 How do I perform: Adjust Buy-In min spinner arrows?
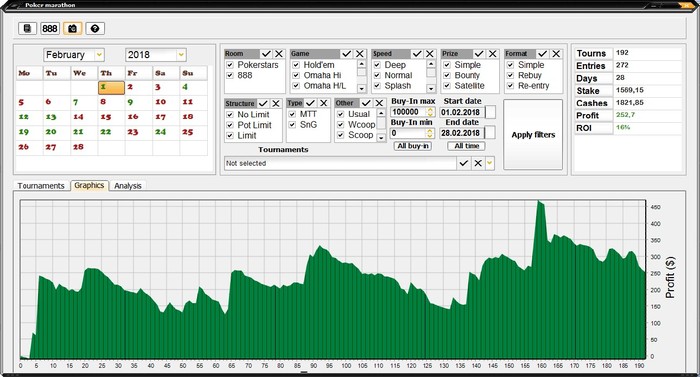pos(430,133)
